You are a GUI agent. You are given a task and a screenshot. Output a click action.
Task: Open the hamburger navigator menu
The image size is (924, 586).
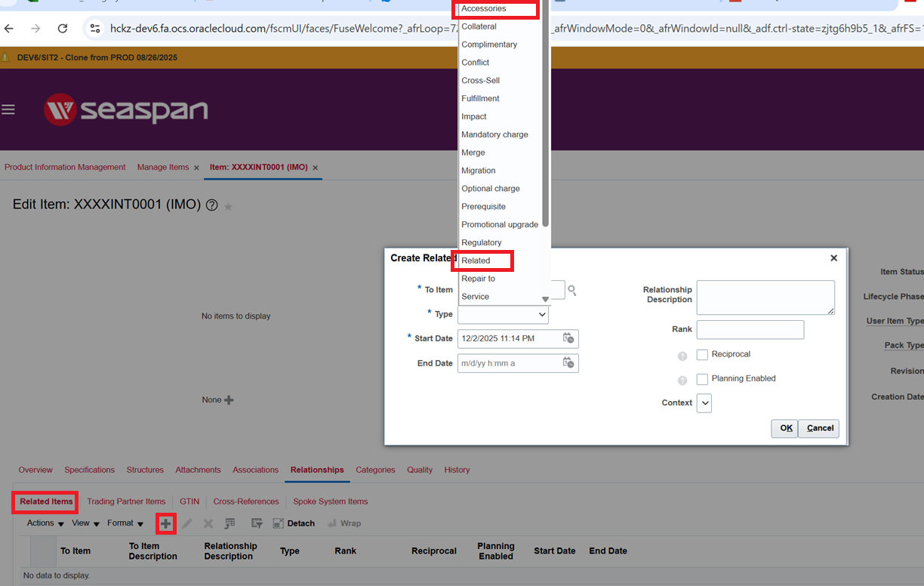[8, 110]
